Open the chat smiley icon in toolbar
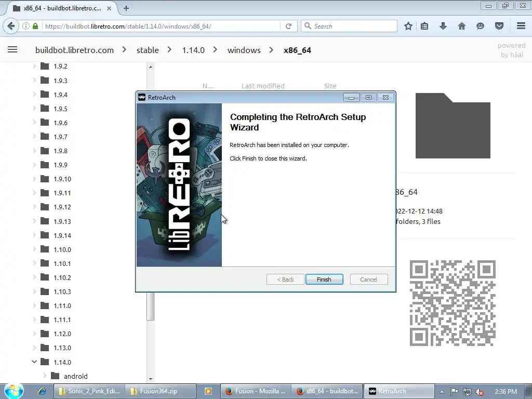Viewport: 532px width, 399px height. tap(480, 26)
